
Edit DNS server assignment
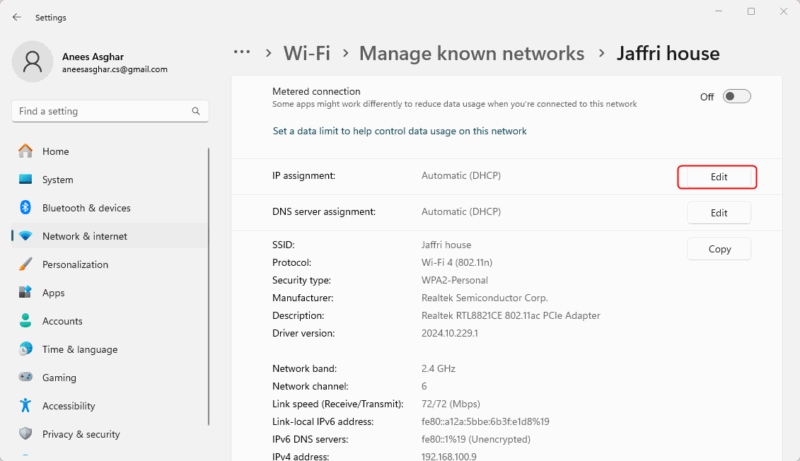click(x=718, y=213)
